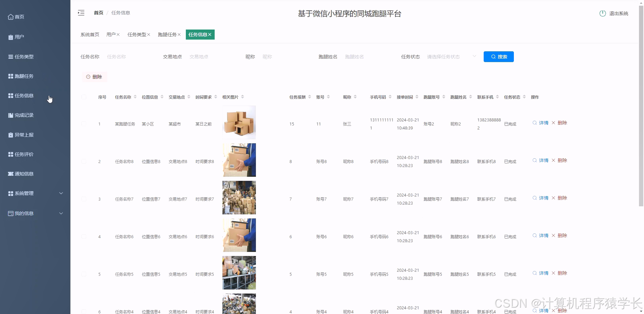Image resolution: width=644 pixels, height=314 pixels.
Task: Click the sort icon on 接单时间 column
Action: (x=417, y=97)
